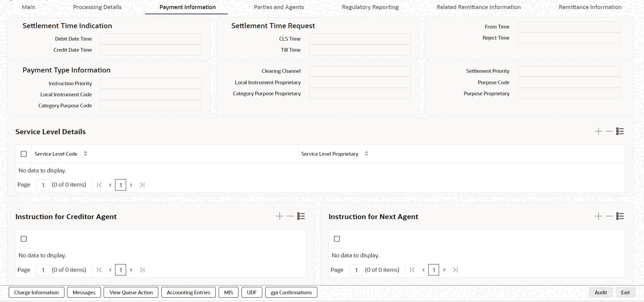Open Charge Information

(36, 292)
